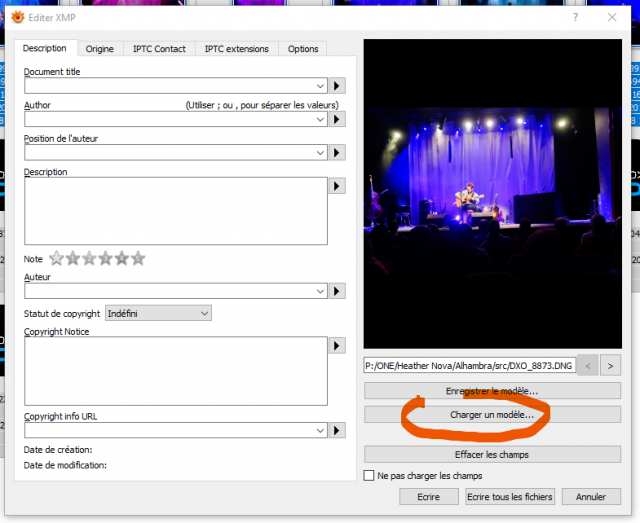Expand the Position de l'auteur dropdown
Viewport: 640px width, 523px height.
tap(320, 153)
